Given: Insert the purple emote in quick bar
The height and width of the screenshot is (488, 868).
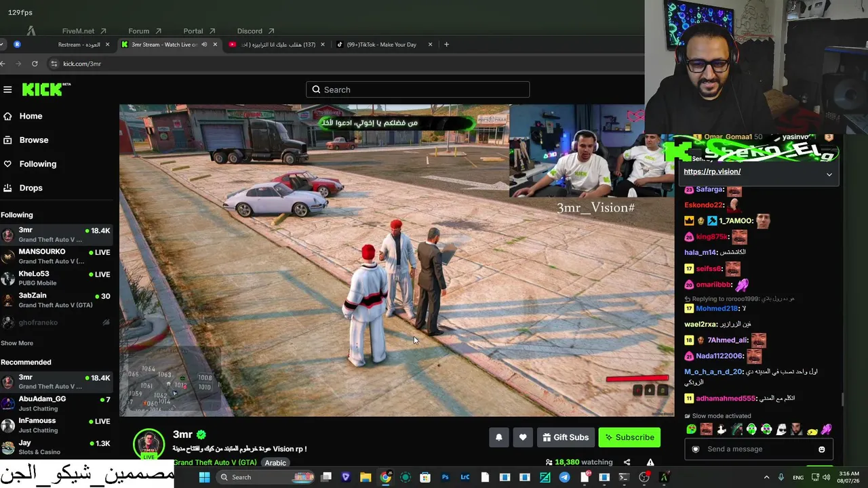Looking at the screenshot, I should click(x=827, y=429).
